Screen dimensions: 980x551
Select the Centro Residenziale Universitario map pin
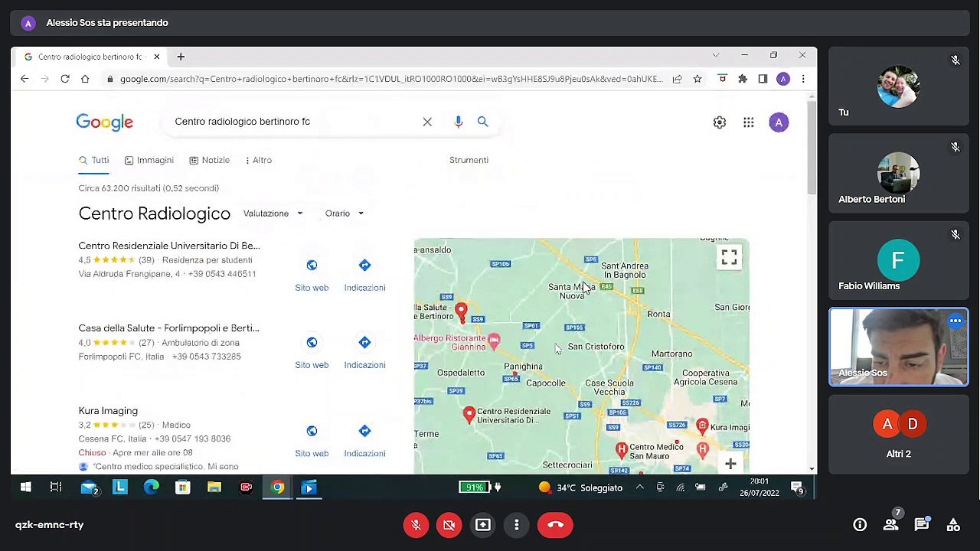tap(469, 414)
